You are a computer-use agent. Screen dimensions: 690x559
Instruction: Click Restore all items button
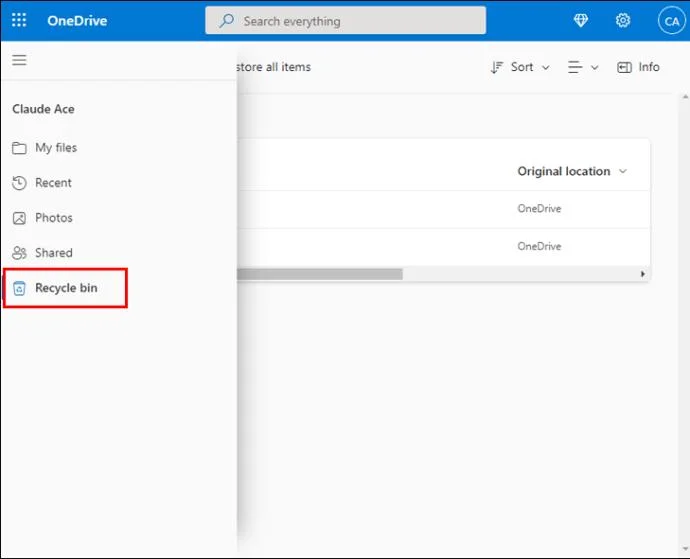pyautogui.click(x=274, y=67)
